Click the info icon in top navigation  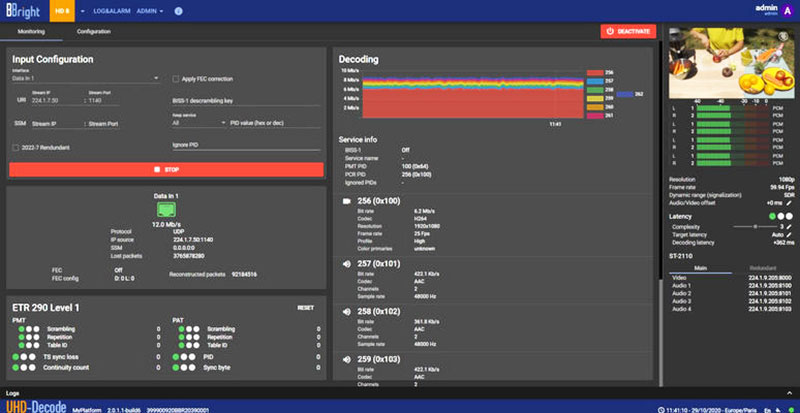179,10
